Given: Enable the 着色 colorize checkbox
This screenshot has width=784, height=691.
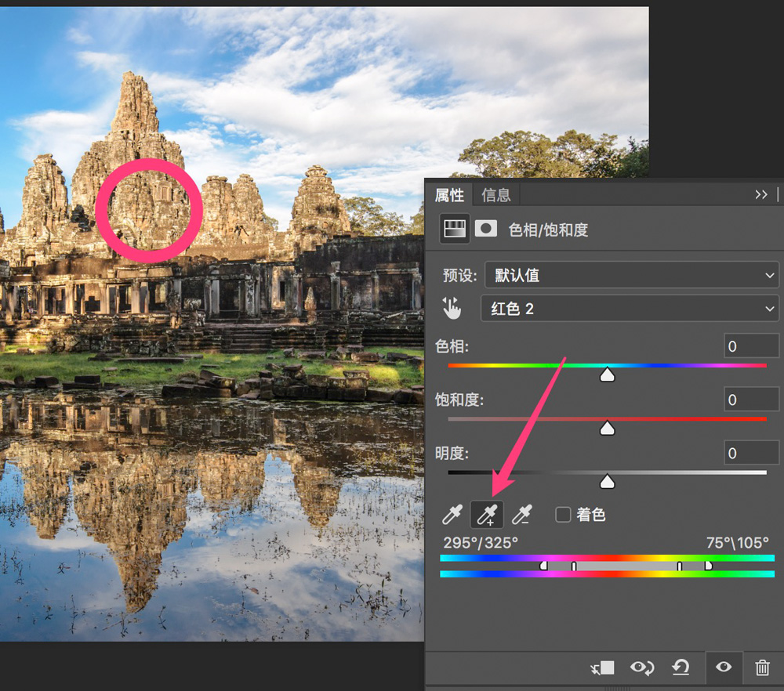Looking at the screenshot, I should 563,515.
